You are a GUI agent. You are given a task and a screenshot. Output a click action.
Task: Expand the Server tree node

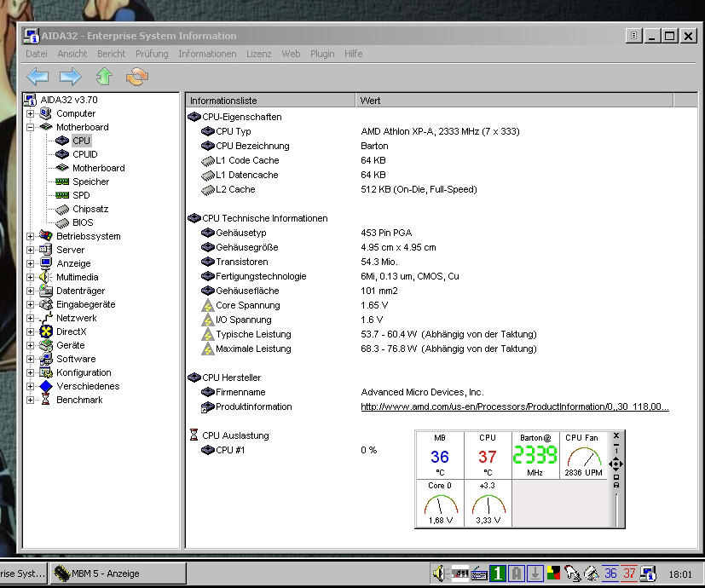pyautogui.click(x=30, y=250)
